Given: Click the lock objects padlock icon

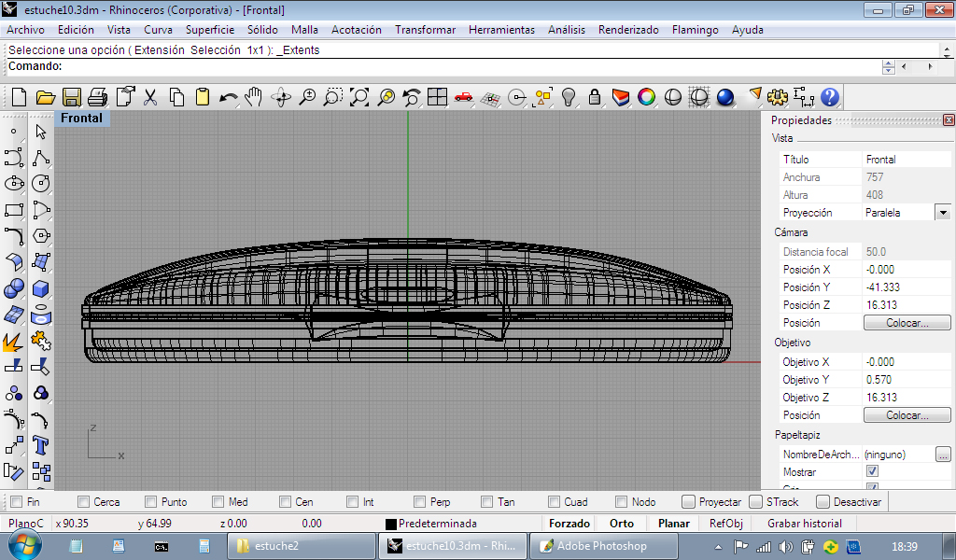Looking at the screenshot, I should click(x=594, y=97).
